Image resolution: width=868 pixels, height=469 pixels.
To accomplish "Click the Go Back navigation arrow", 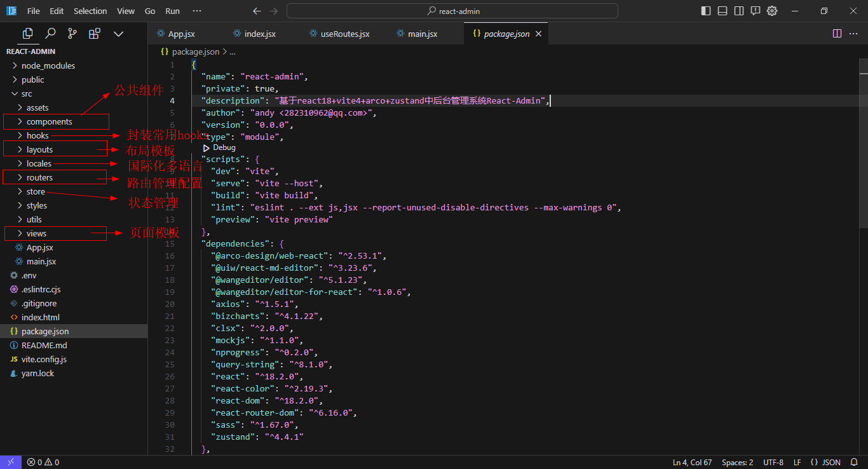I will [257, 11].
